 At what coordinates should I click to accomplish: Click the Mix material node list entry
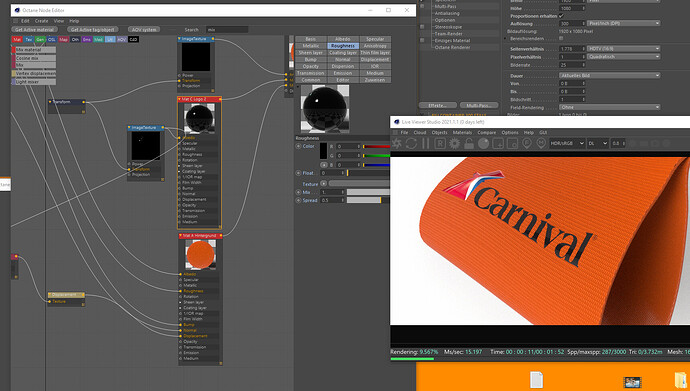click(34, 50)
